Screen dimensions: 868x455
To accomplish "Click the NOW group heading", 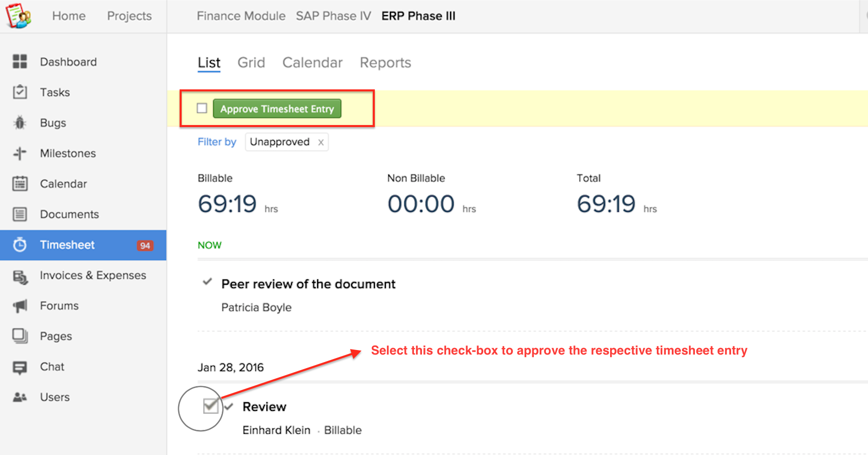I will pyautogui.click(x=209, y=246).
